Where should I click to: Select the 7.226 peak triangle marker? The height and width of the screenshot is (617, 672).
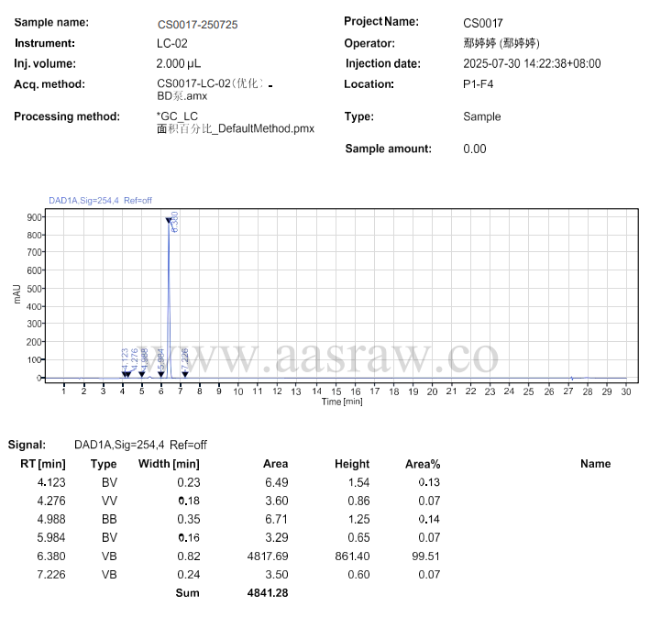[x=185, y=373]
